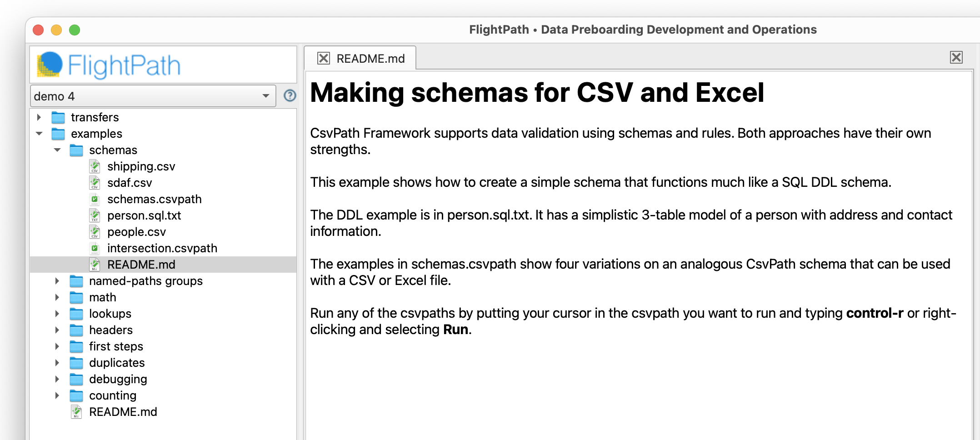The width and height of the screenshot is (980, 440).
Task: Open the bottom README.md under examples
Action: [x=123, y=412]
